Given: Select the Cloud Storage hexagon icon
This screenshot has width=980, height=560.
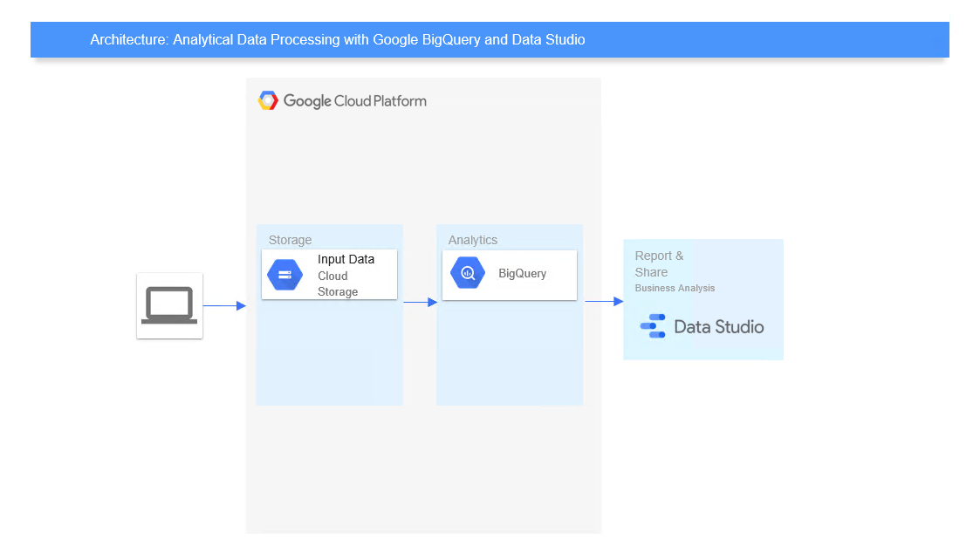Looking at the screenshot, I should pyautogui.click(x=284, y=274).
